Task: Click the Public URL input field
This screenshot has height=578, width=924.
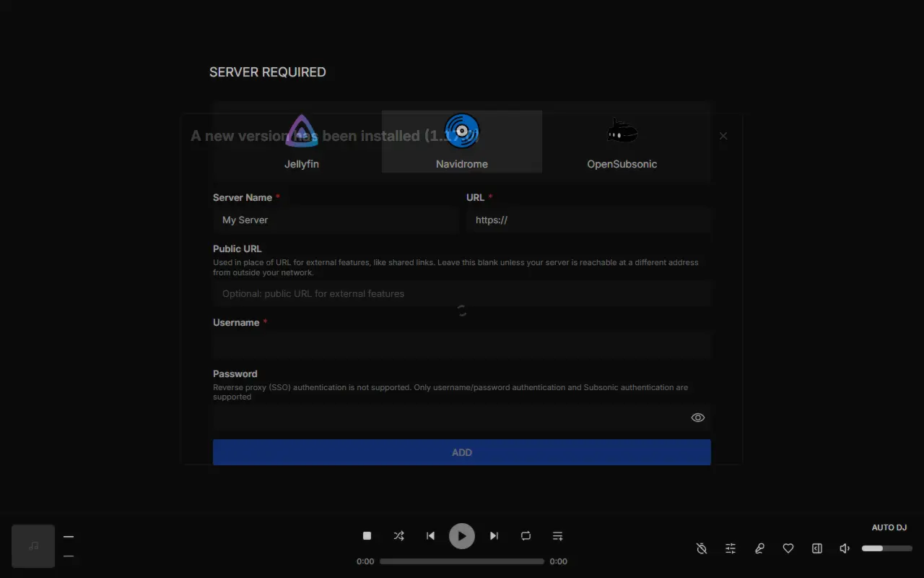Action: (x=462, y=293)
